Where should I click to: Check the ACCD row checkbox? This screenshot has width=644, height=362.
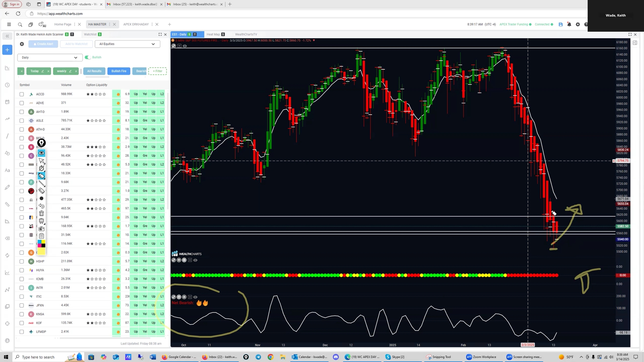[22, 94]
